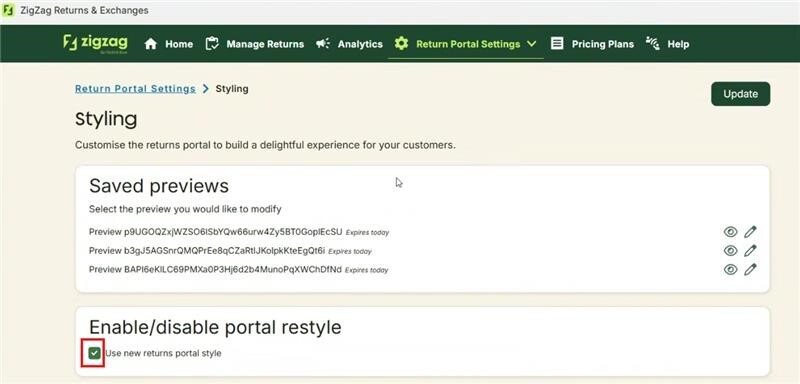Image resolution: width=800 pixels, height=384 pixels.
Task: Click the Styling breadcrumb text
Action: [232, 89]
